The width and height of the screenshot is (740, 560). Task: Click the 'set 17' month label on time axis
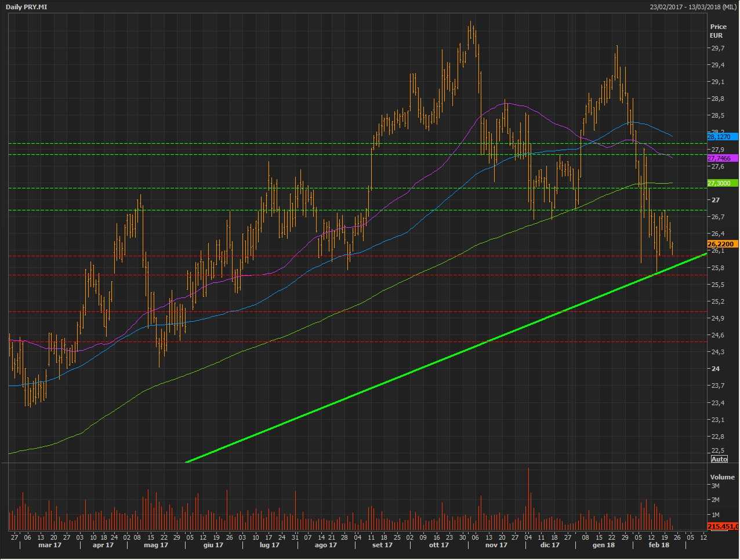tap(382, 545)
